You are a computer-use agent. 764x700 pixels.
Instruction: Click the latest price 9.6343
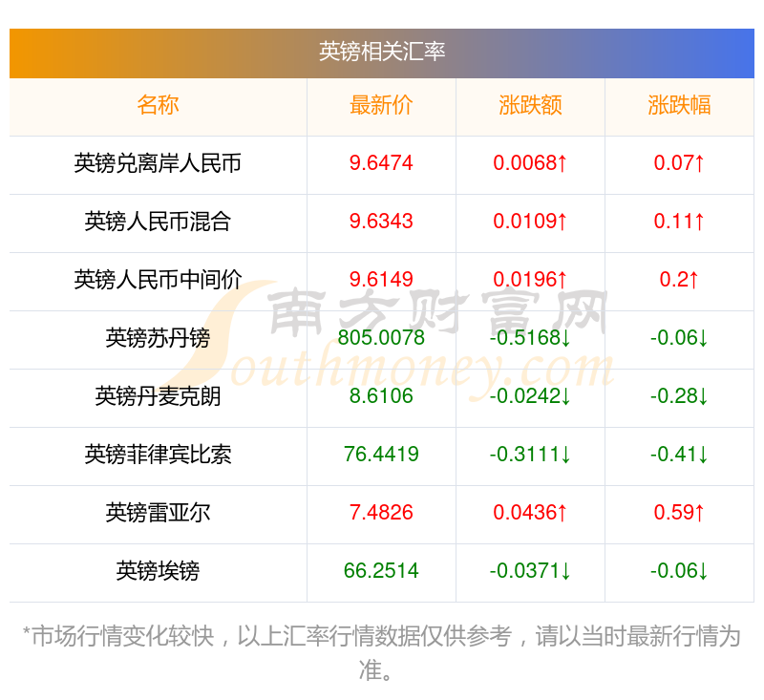(381, 222)
